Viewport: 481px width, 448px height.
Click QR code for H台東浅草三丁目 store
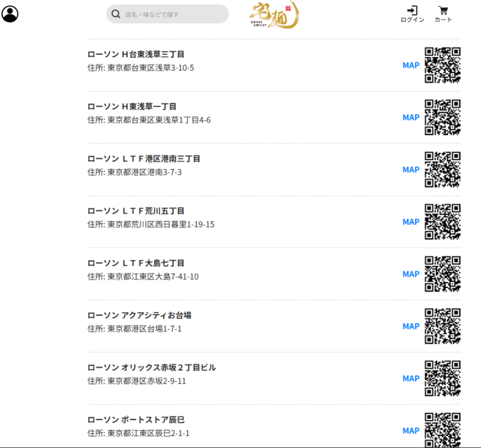click(x=443, y=65)
